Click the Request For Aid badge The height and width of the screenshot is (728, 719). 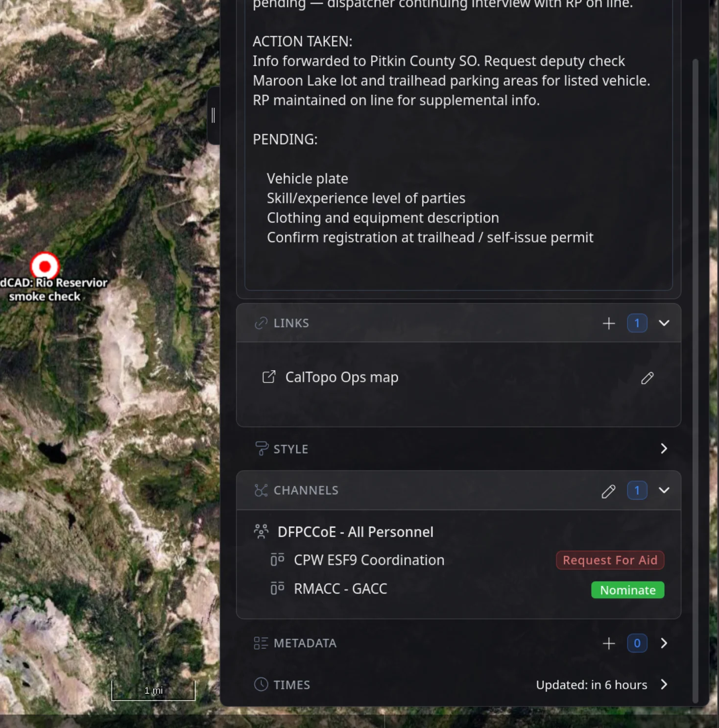(x=610, y=560)
